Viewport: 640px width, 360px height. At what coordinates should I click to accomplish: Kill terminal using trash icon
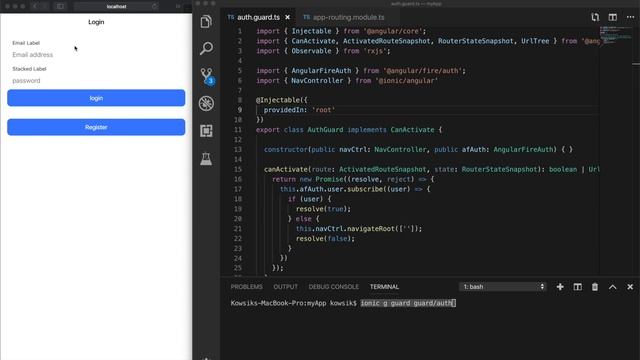[x=595, y=287]
